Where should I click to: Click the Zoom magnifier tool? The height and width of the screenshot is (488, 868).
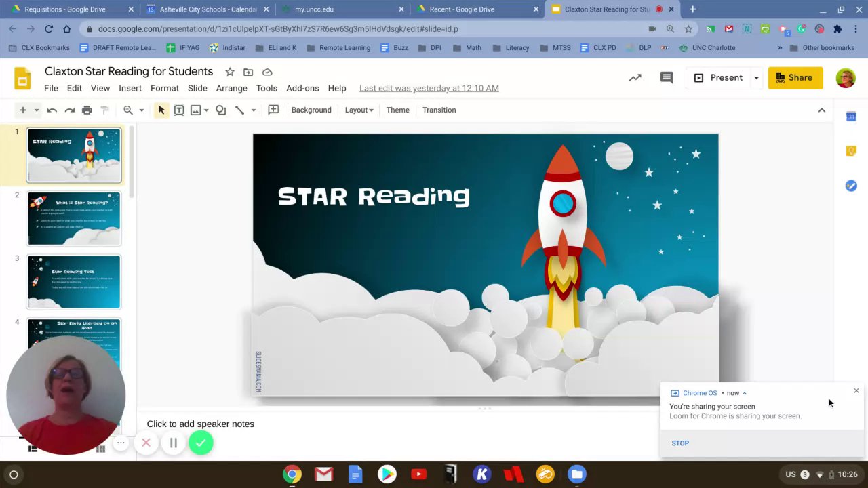coord(127,110)
